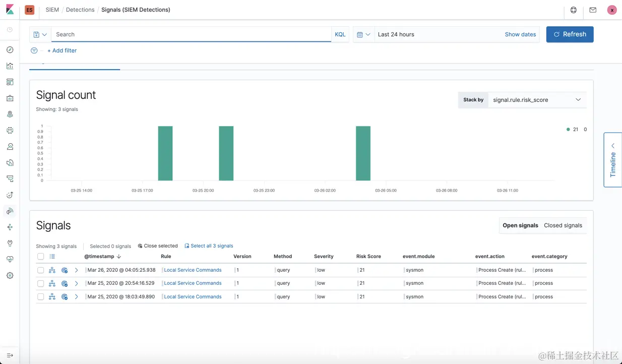The width and height of the screenshot is (622, 364).
Task: Check the Mar 25 18:03:49.890 signal row
Action: click(x=41, y=297)
